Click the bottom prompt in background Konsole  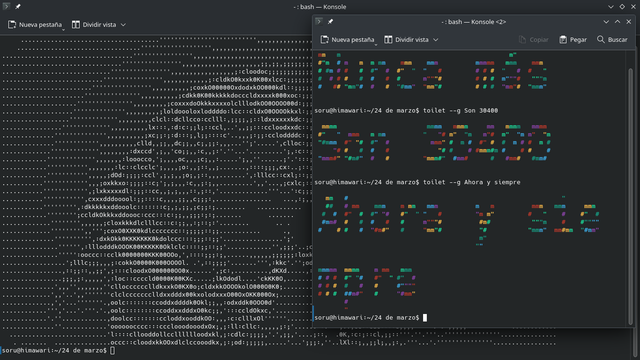tap(58, 351)
